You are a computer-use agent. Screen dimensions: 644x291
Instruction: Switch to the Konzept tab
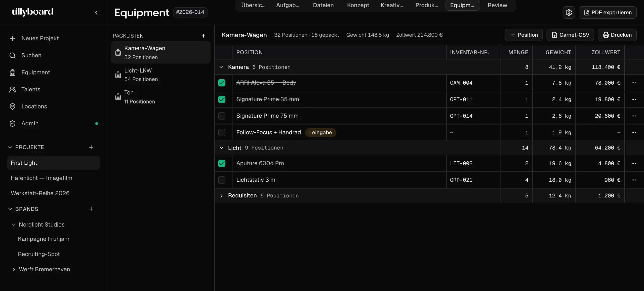pyautogui.click(x=358, y=5)
